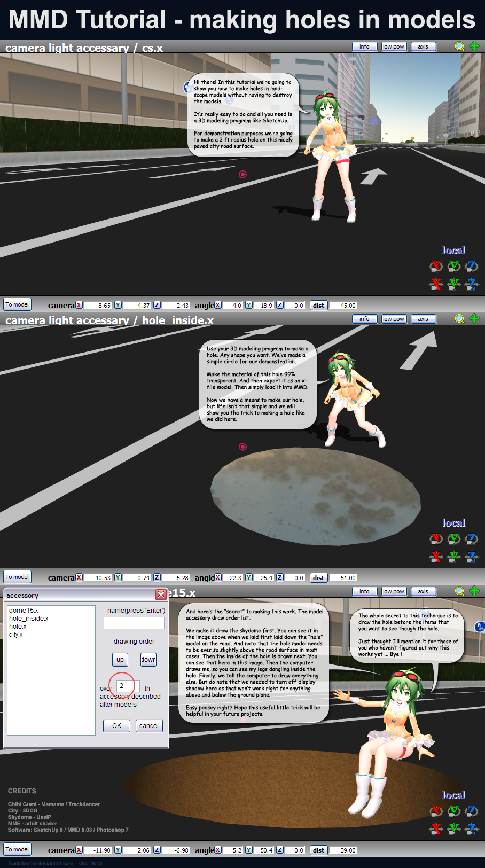The image size is (485, 868).
Task: Select hole_inside.x in the accessory list
Action: [x=28, y=619]
